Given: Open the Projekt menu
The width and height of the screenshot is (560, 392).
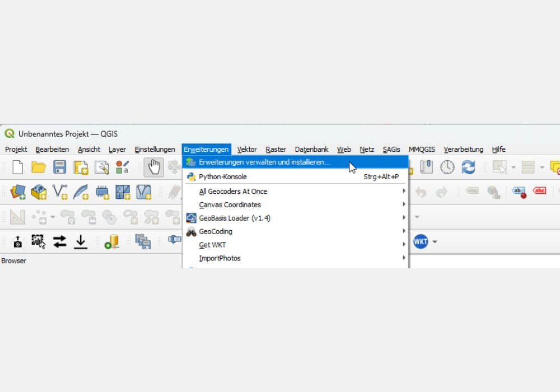Looking at the screenshot, I should click(16, 149).
